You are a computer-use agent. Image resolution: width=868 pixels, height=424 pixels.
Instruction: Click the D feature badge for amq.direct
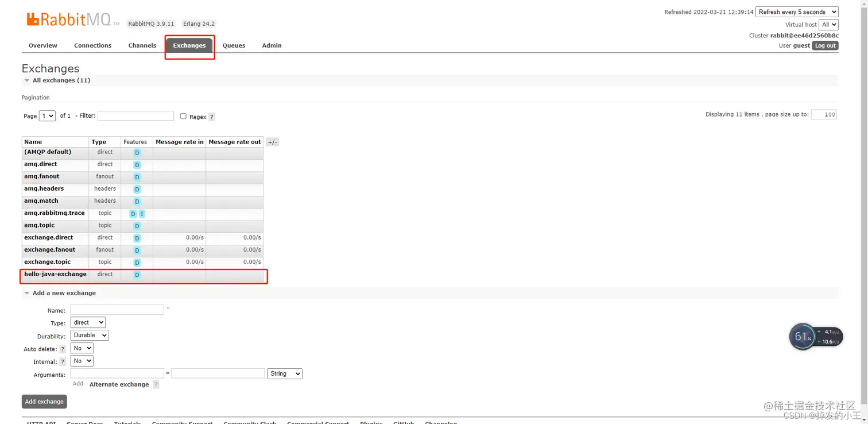point(137,165)
